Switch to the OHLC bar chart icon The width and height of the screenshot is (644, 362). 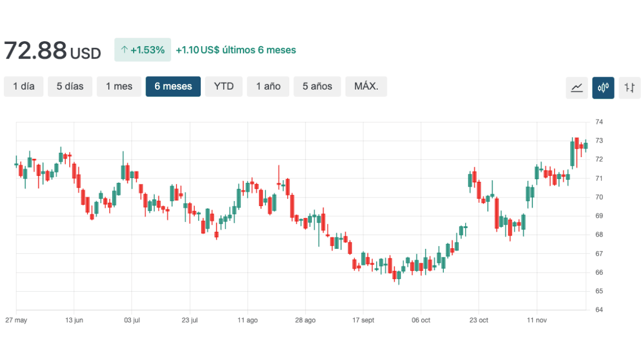point(630,87)
